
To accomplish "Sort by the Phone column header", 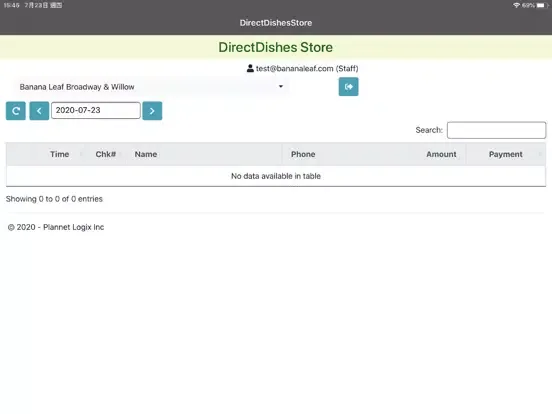I will (x=303, y=154).
